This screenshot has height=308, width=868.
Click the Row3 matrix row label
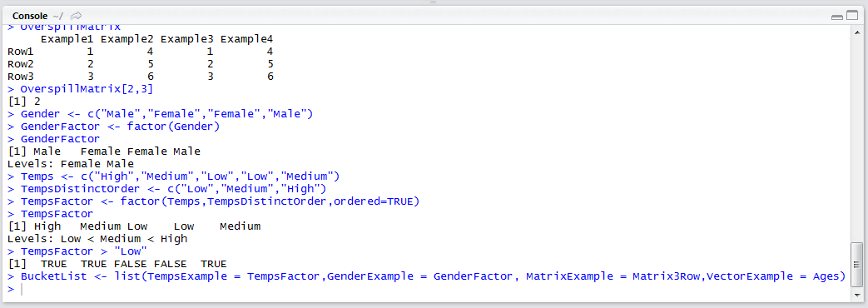click(21, 77)
